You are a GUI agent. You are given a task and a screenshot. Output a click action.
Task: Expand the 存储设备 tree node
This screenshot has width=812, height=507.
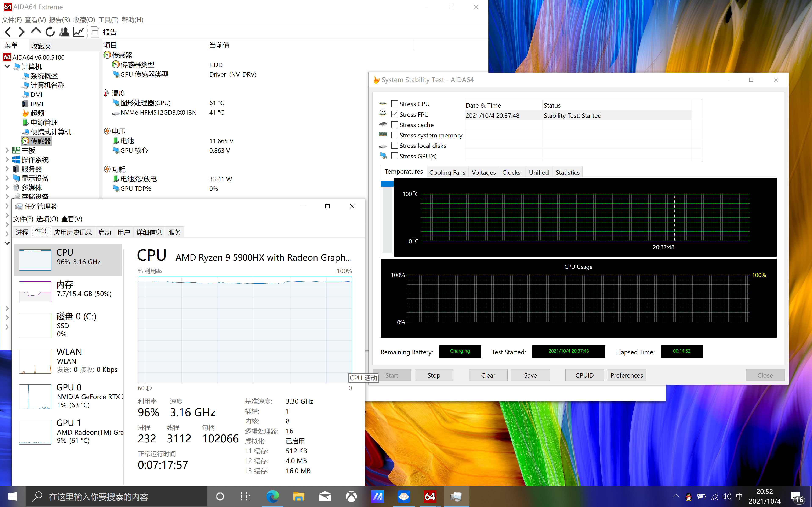(x=7, y=196)
